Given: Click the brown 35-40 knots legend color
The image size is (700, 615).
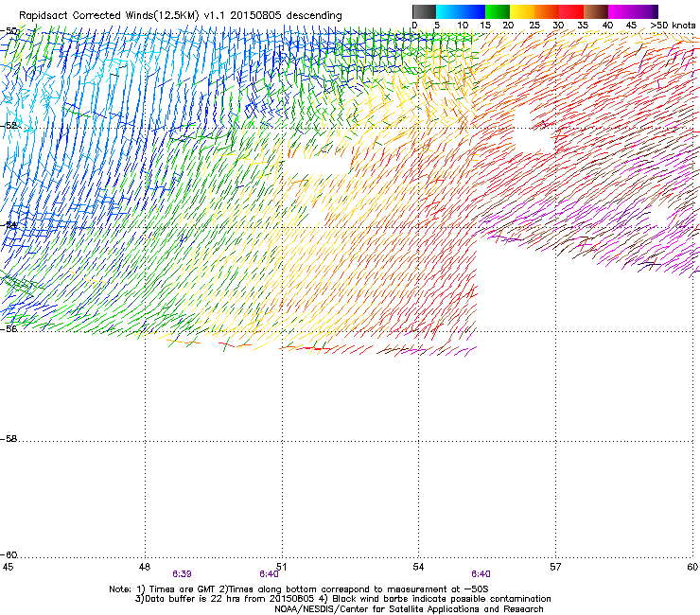Looking at the screenshot, I should tap(596, 11).
